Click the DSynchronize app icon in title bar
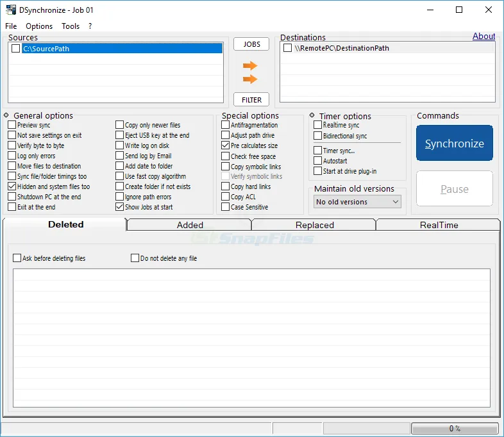Screen dimensions: 504x437 point(11,10)
